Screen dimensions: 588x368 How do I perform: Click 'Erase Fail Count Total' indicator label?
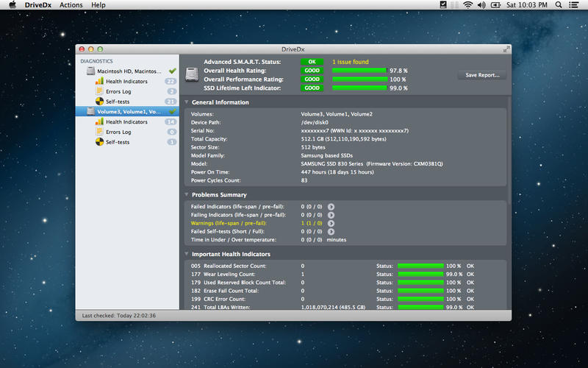(231, 291)
